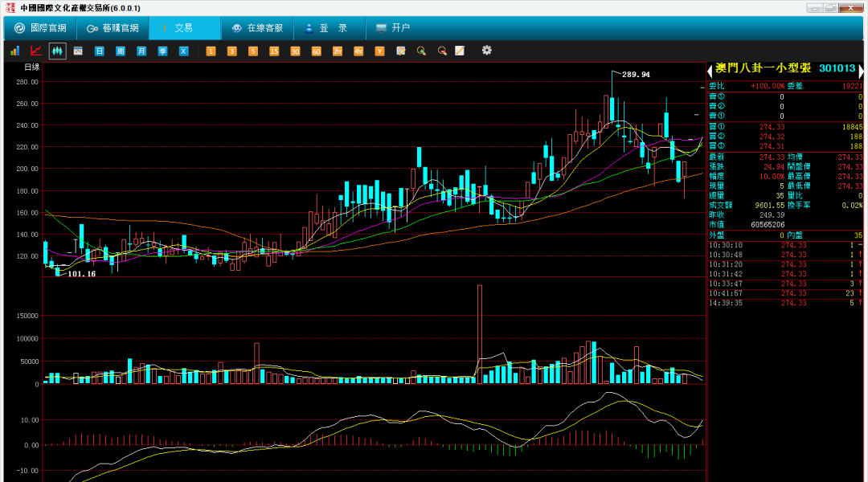
Task: Select the 3-minute chart icon
Action: pos(231,51)
